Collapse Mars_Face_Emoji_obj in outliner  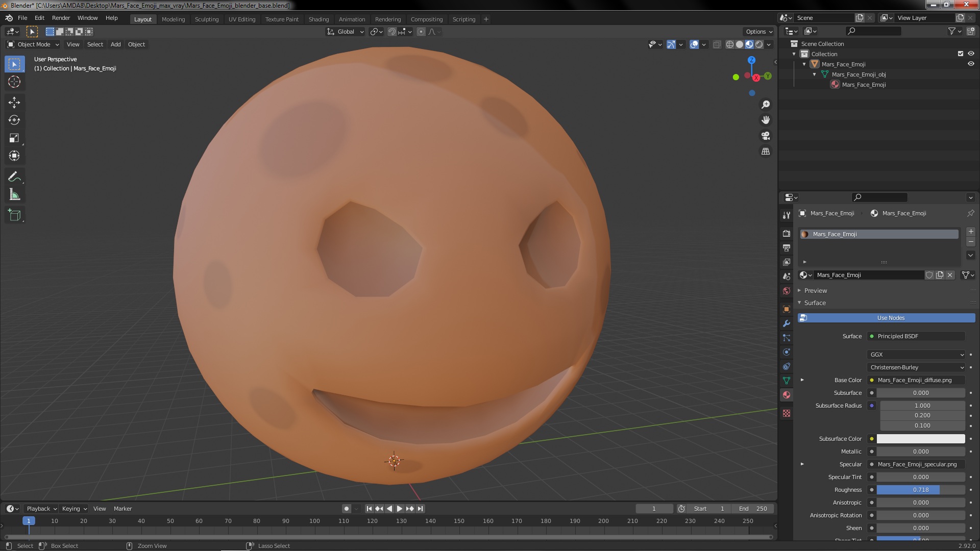click(815, 74)
